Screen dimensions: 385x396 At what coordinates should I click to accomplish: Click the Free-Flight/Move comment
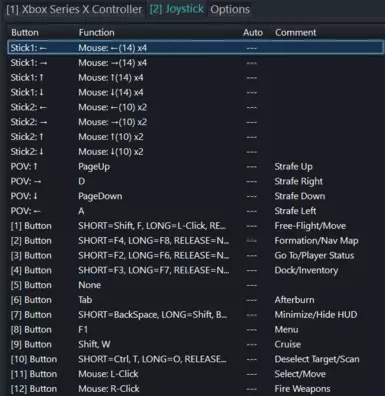pos(310,226)
